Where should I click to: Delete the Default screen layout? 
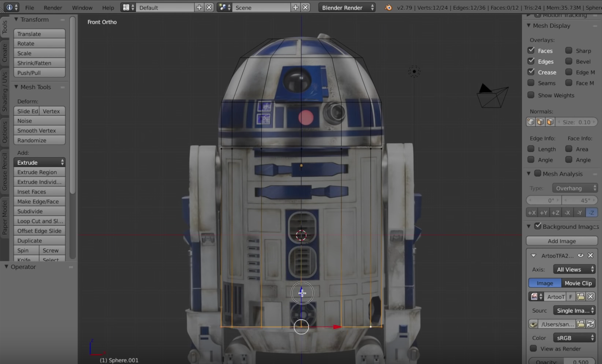point(209,7)
